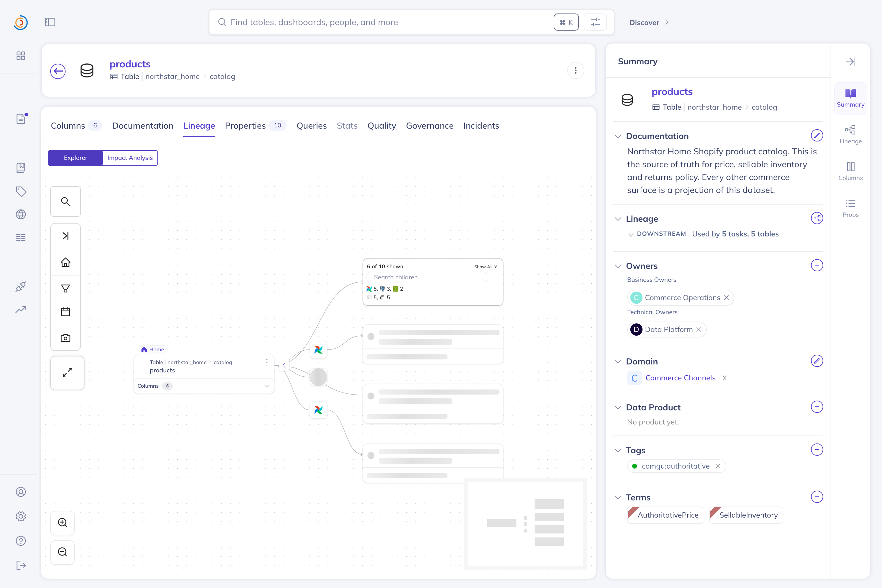Collapse the Data Product section chevron
This screenshot has width=882, height=588.
click(x=618, y=407)
